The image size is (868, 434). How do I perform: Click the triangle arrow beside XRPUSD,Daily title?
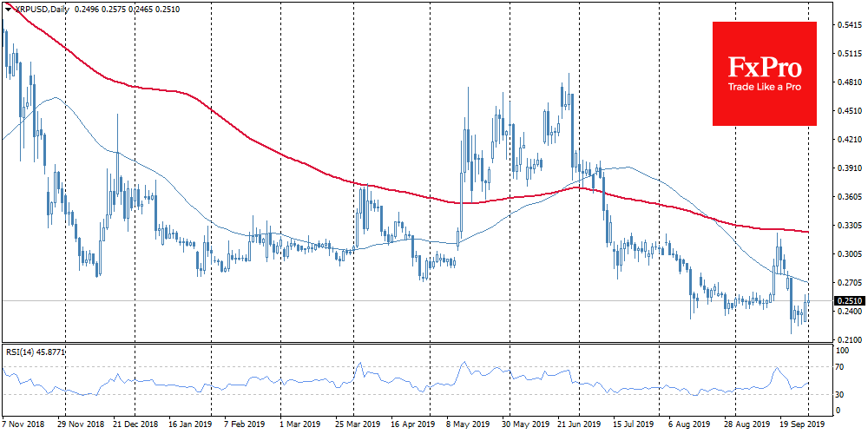coord(7,8)
